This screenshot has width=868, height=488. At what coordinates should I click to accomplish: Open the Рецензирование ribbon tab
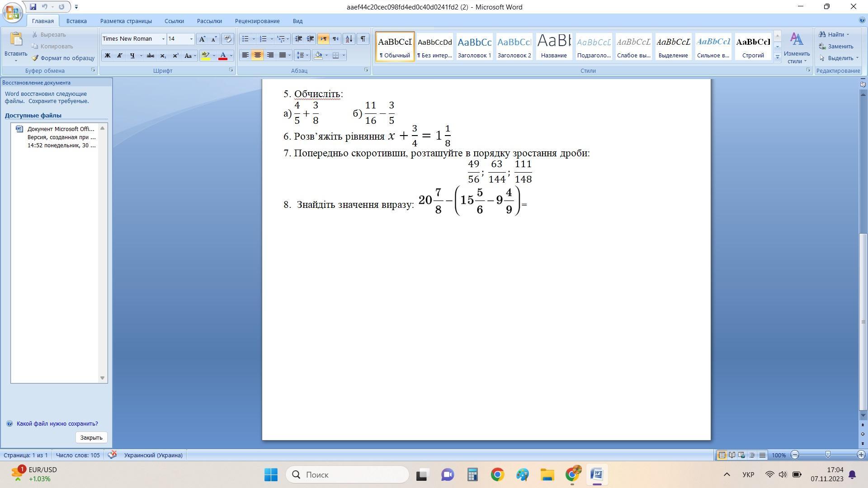point(257,21)
